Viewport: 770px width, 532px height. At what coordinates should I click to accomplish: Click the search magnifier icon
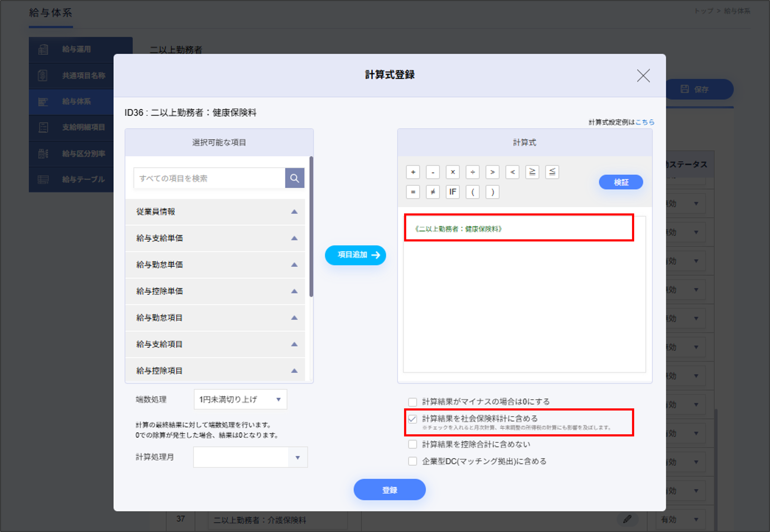(x=295, y=178)
